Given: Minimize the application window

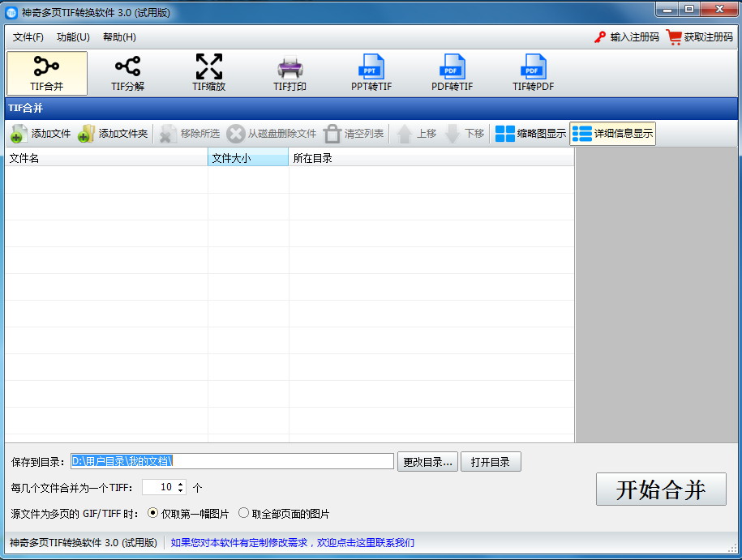Looking at the screenshot, I should 667,9.
